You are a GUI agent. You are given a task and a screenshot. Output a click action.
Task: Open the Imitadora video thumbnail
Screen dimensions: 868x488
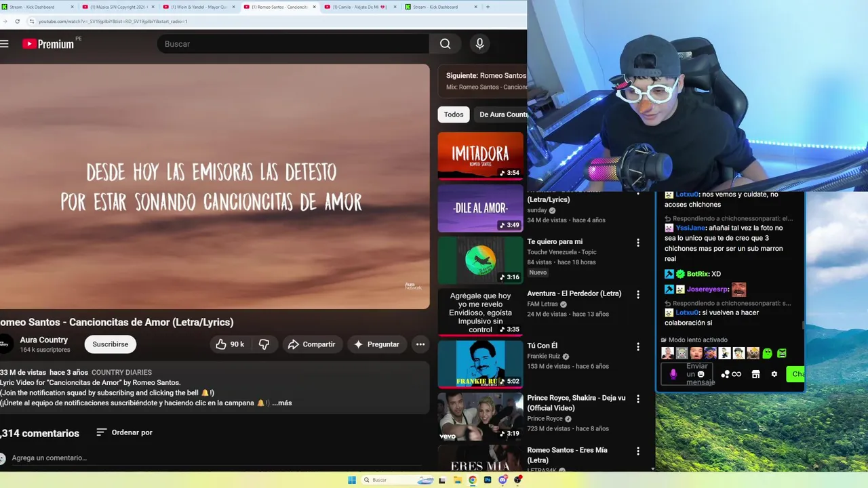pyautogui.click(x=480, y=155)
